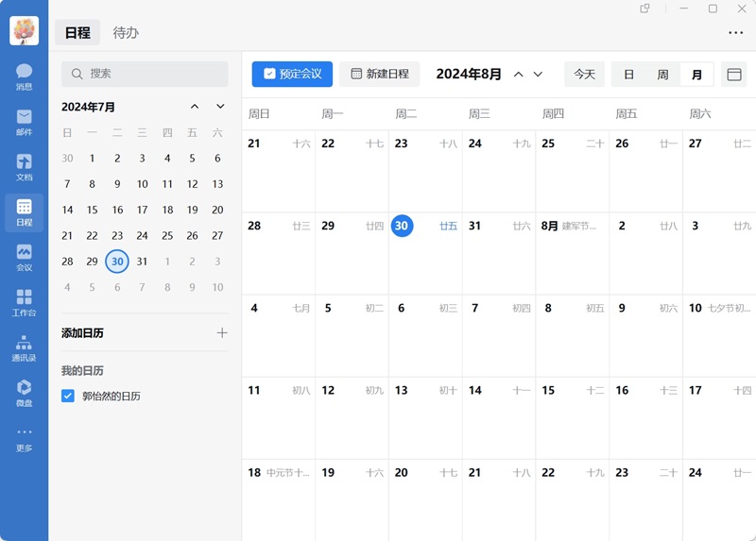Click the 新建日程 button
The width and height of the screenshot is (756, 541).
click(x=379, y=74)
